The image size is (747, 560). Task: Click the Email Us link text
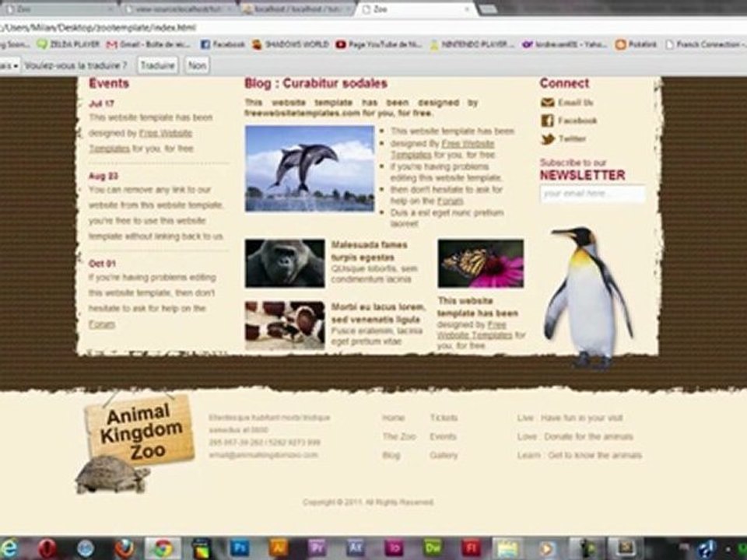point(576,103)
